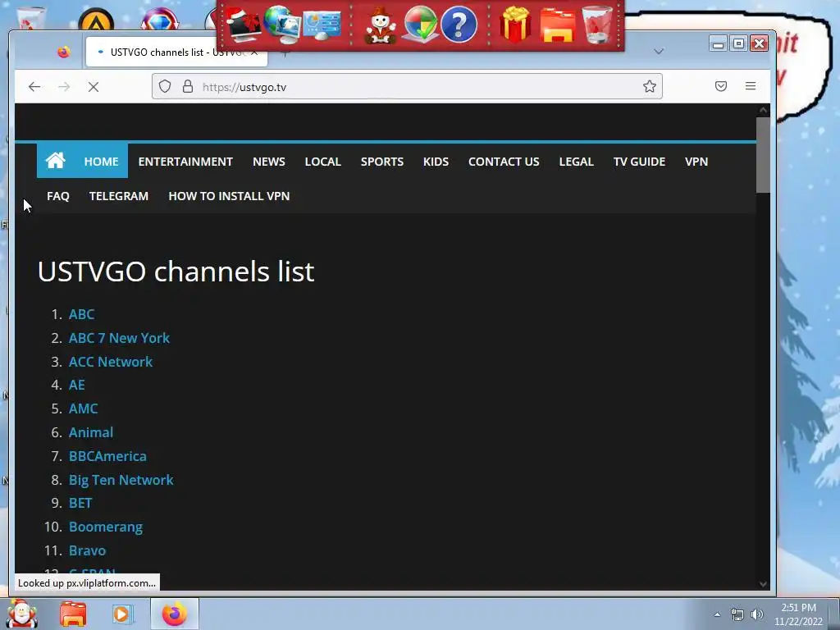Open the Big Ten Network link
This screenshot has width=840, height=630.
(x=121, y=480)
